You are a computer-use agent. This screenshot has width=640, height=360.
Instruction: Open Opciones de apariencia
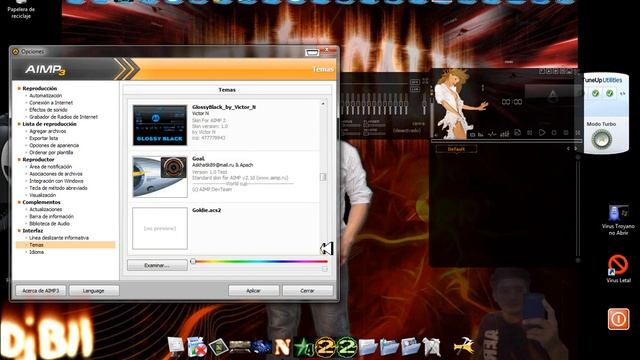pos(54,145)
